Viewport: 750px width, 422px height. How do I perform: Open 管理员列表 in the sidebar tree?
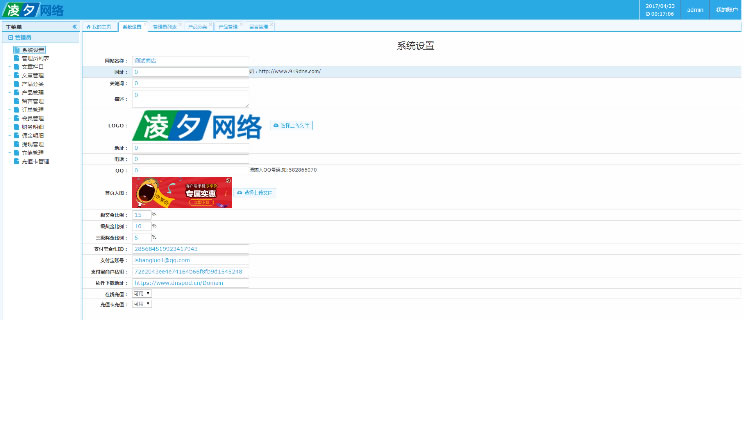(35, 58)
